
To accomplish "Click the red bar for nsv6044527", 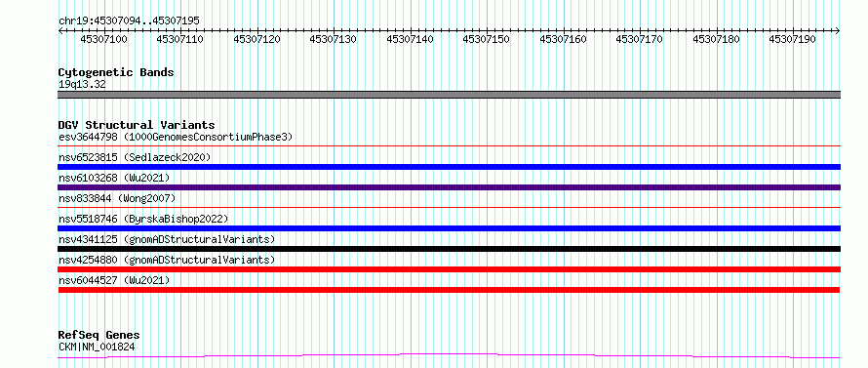I will pyautogui.click(x=449, y=290).
